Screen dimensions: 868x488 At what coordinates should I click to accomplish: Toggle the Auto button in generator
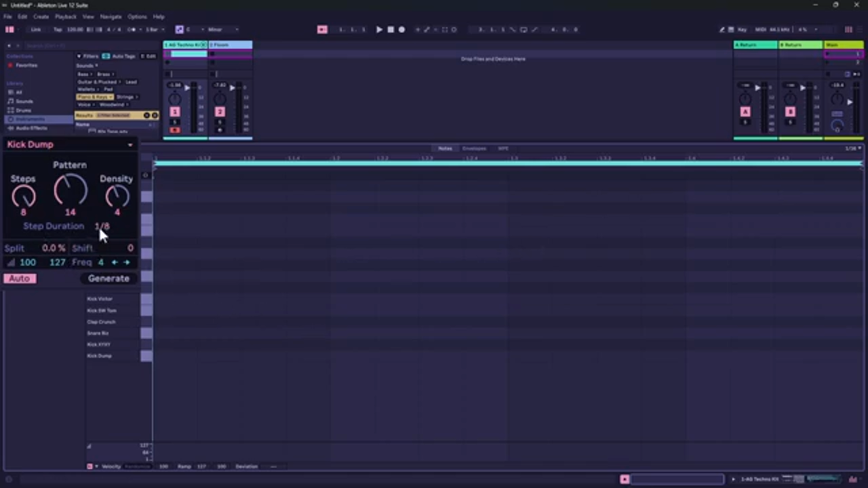(x=20, y=279)
